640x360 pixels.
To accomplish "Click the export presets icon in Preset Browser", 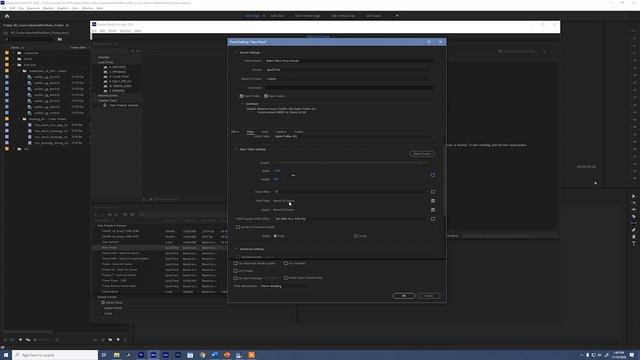I will (132, 214).
